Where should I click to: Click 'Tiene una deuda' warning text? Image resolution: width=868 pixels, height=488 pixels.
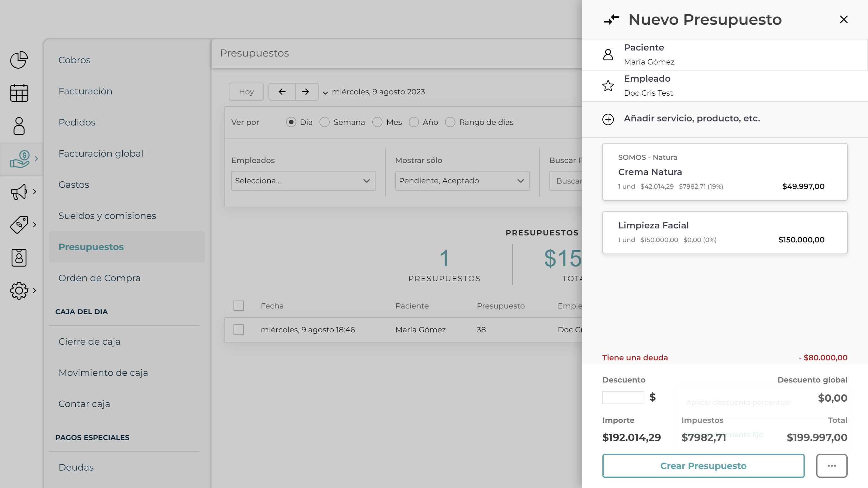click(635, 357)
